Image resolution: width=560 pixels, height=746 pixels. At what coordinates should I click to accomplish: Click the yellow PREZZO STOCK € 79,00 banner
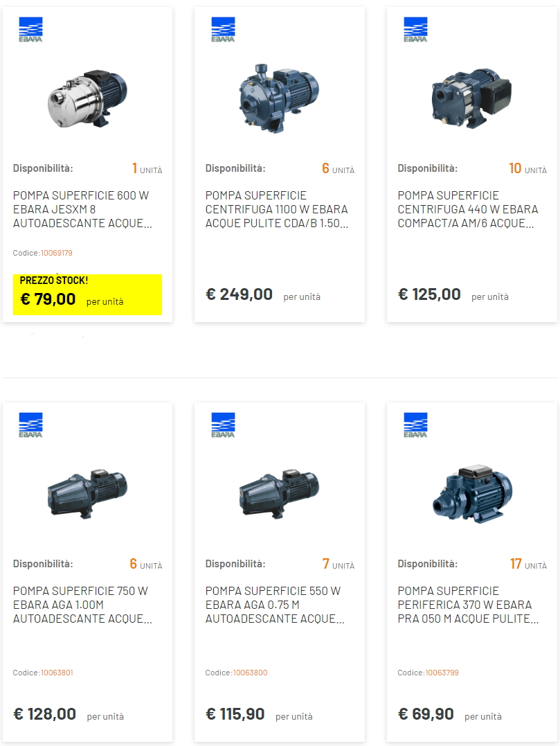point(87,294)
